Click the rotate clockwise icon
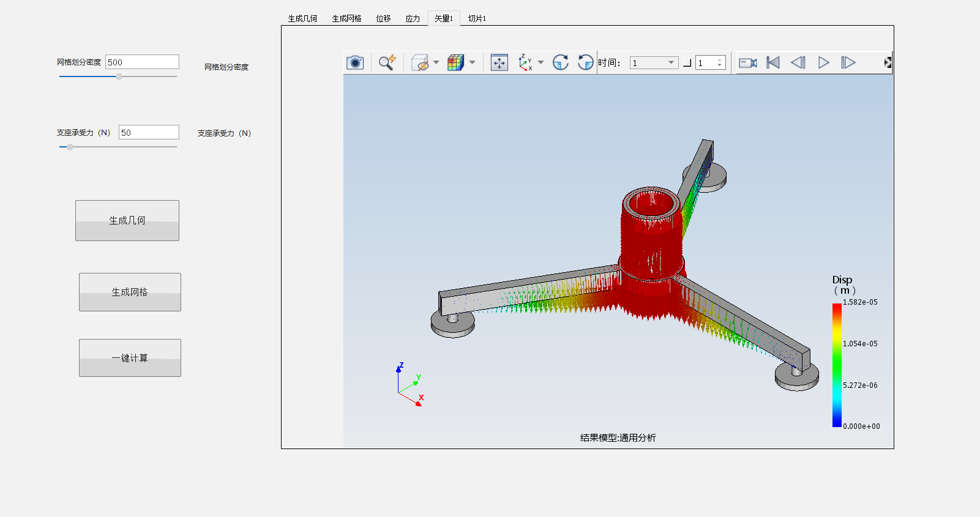This screenshot has width=980, height=517. 560,62
